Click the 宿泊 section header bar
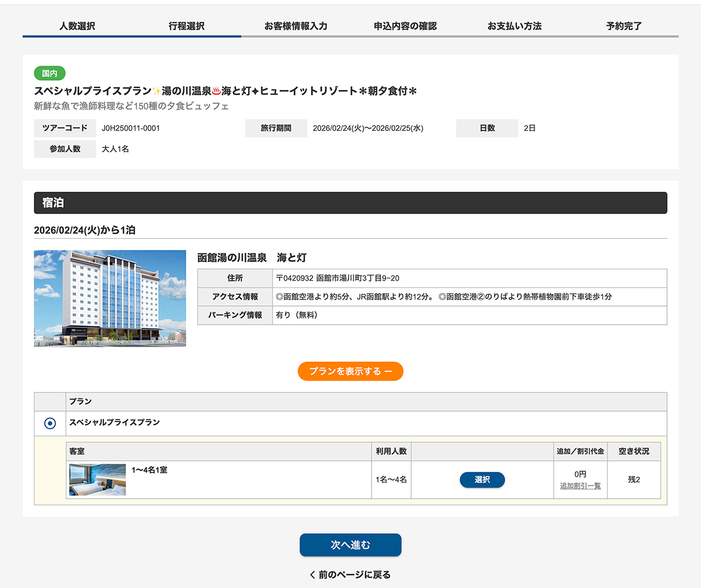Screen dimensions: 701x588 click(350, 203)
